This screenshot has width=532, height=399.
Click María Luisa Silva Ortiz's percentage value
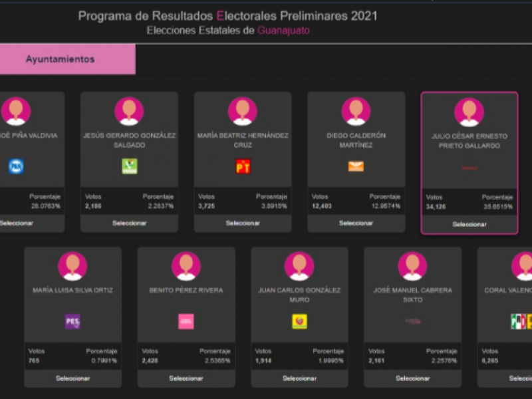104,360
